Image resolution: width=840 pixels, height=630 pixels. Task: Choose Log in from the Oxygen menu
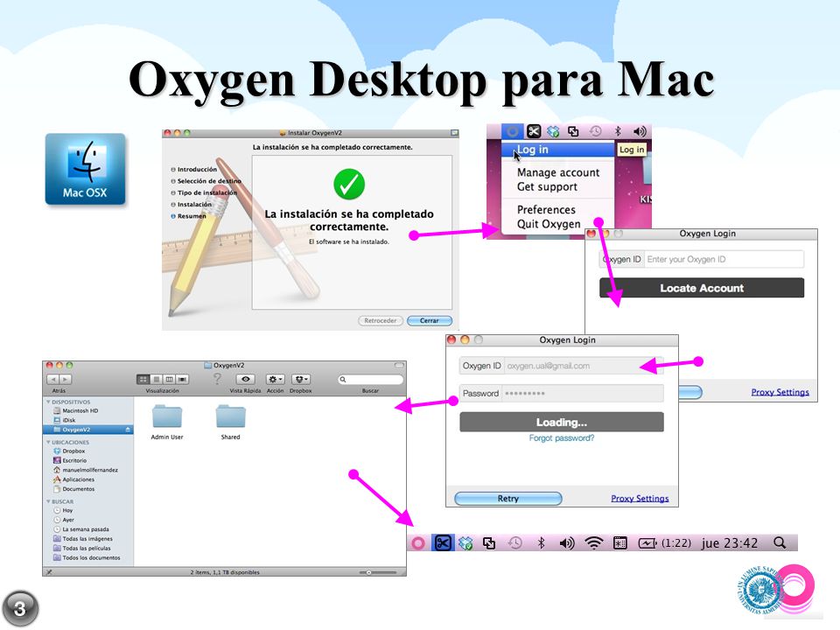557,150
